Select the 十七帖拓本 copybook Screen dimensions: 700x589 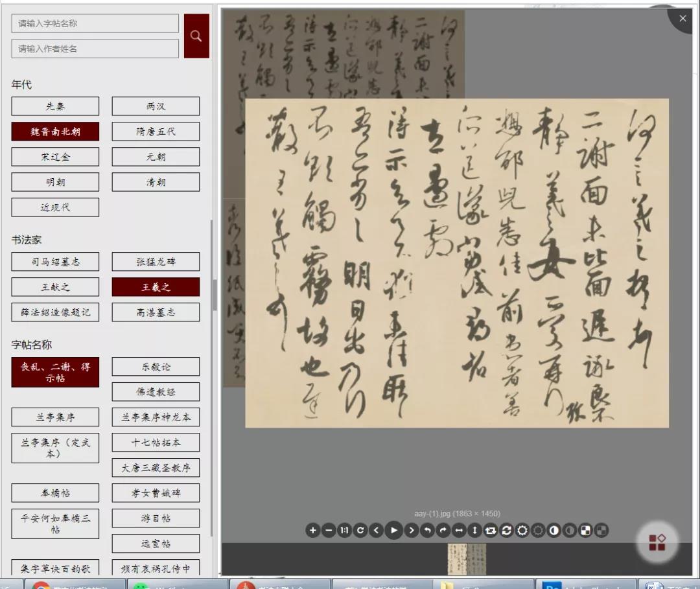coord(156,443)
